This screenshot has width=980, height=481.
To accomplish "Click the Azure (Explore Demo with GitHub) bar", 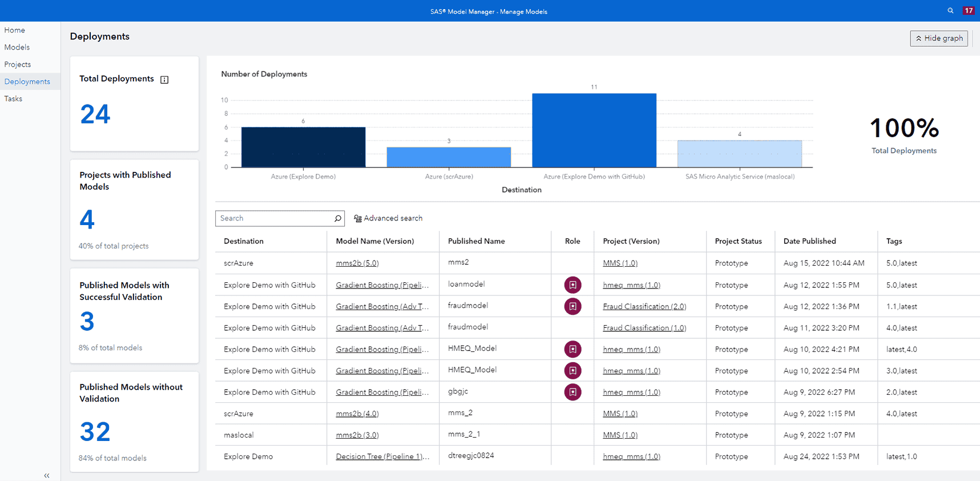I will (x=594, y=130).
